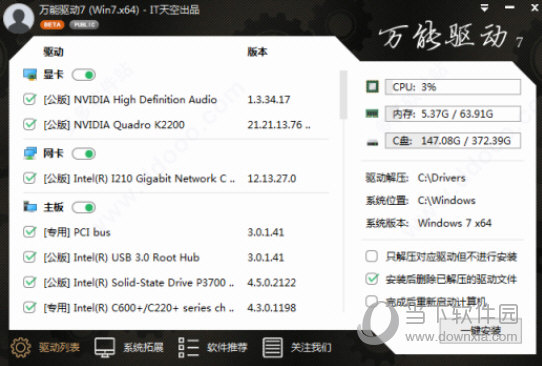This screenshot has width=542, height=366.
Task: Click the 系统位置 path C:\Windows
Action: [x=447, y=200]
